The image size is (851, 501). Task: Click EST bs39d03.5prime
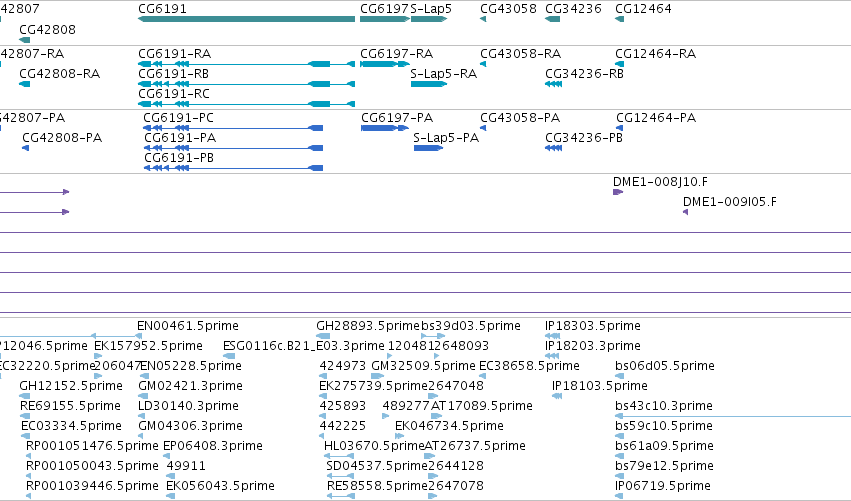pyautogui.click(x=471, y=326)
